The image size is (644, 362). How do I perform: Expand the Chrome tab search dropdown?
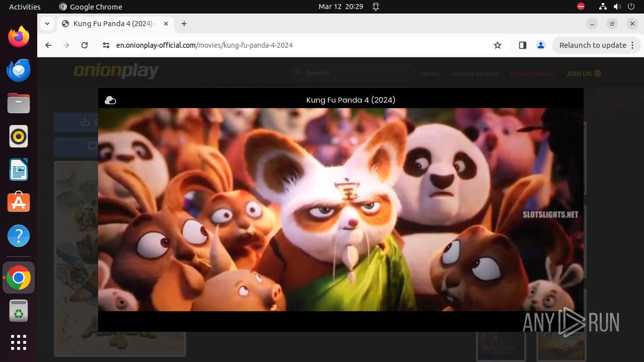(47, 24)
